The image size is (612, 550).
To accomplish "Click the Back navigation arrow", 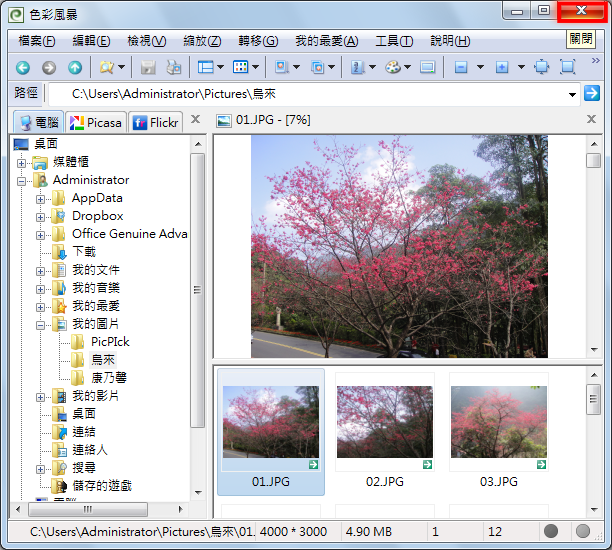I will click(23, 68).
